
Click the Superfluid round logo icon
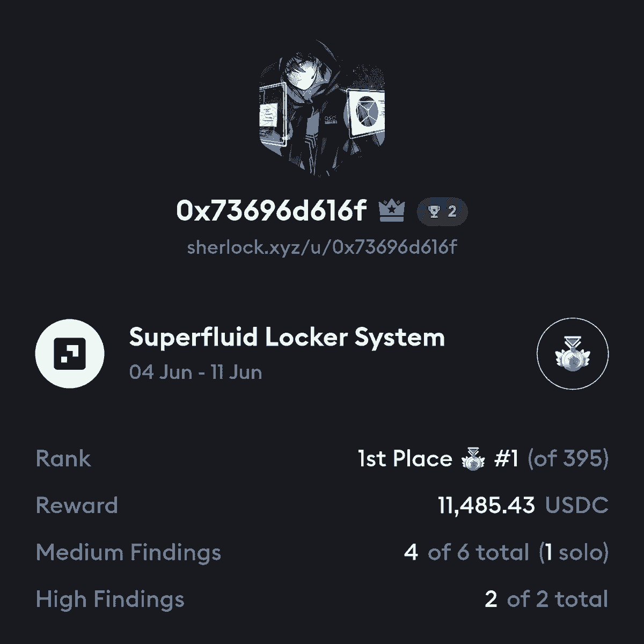[70, 353]
